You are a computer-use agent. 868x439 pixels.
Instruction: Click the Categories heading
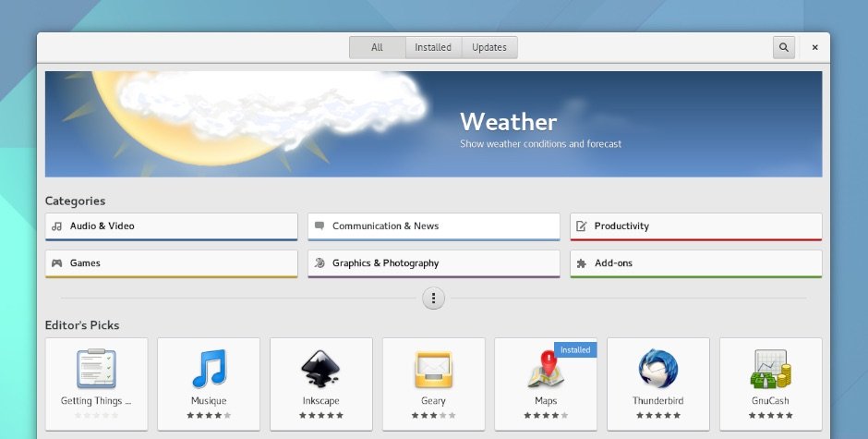click(x=76, y=201)
